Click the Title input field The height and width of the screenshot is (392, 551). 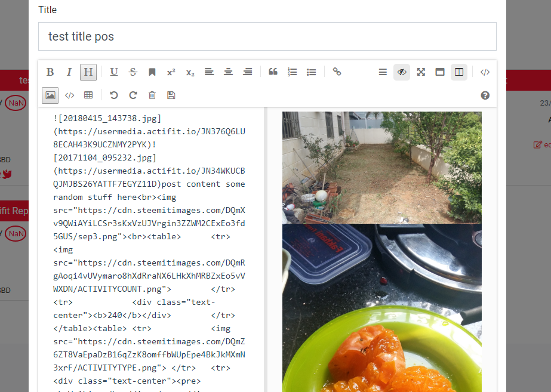pos(267,36)
